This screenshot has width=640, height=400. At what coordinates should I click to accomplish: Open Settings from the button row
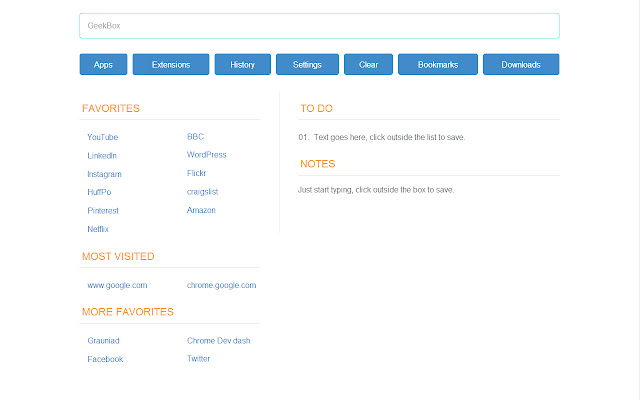point(307,64)
